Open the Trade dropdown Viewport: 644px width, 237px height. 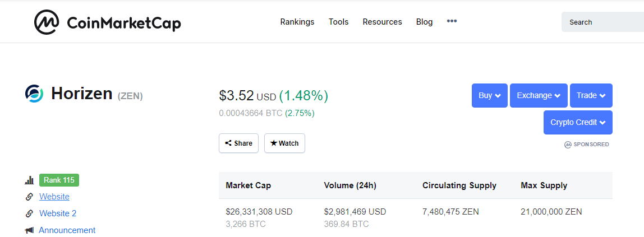[x=591, y=95]
